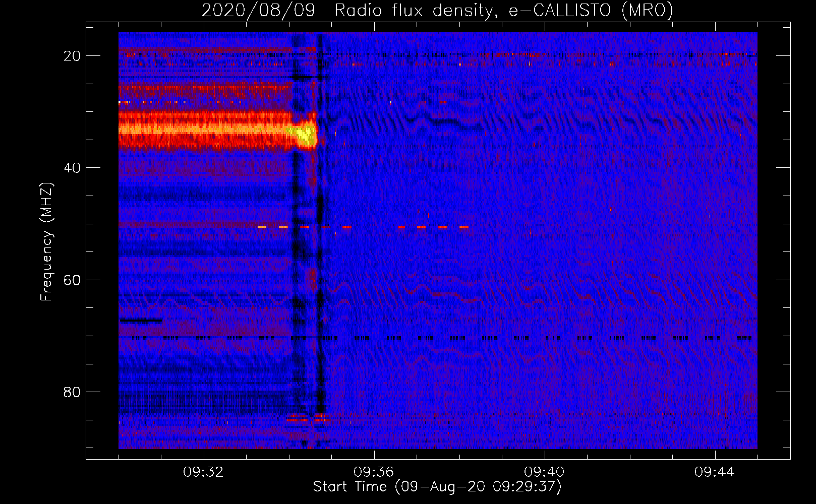Click the '40' frequency tick label

[72, 168]
